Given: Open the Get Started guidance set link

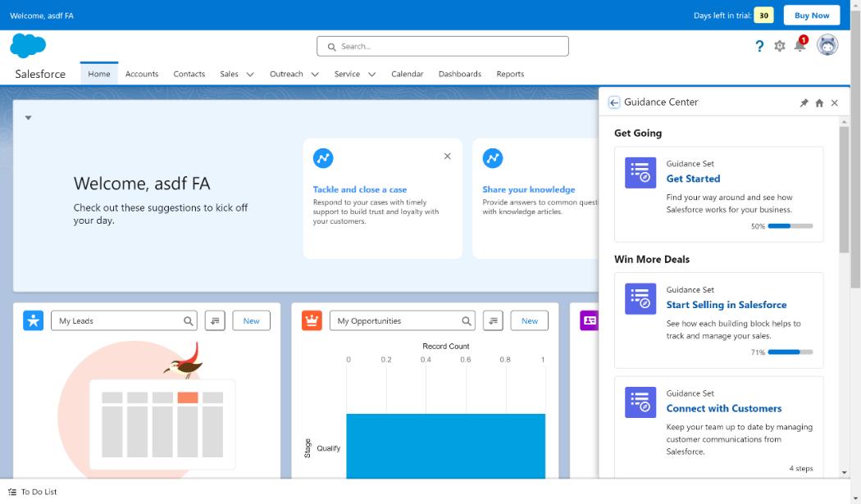Looking at the screenshot, I should [693, 179].
